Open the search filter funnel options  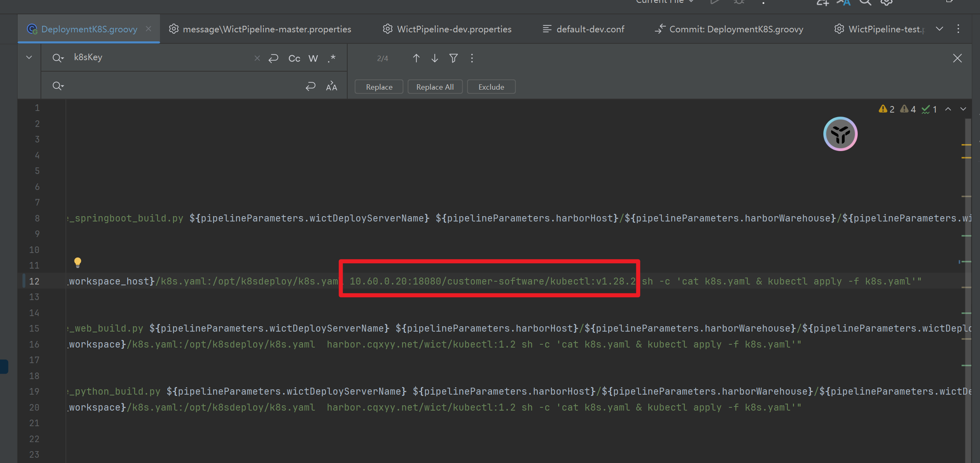point(453,58)
